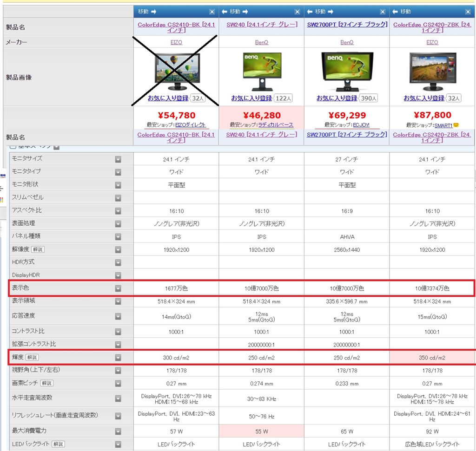The height and width of the screenshot is (451, 476).
Task: Select the 350 cd/m2 brightness cell
Action: point(432,358)
